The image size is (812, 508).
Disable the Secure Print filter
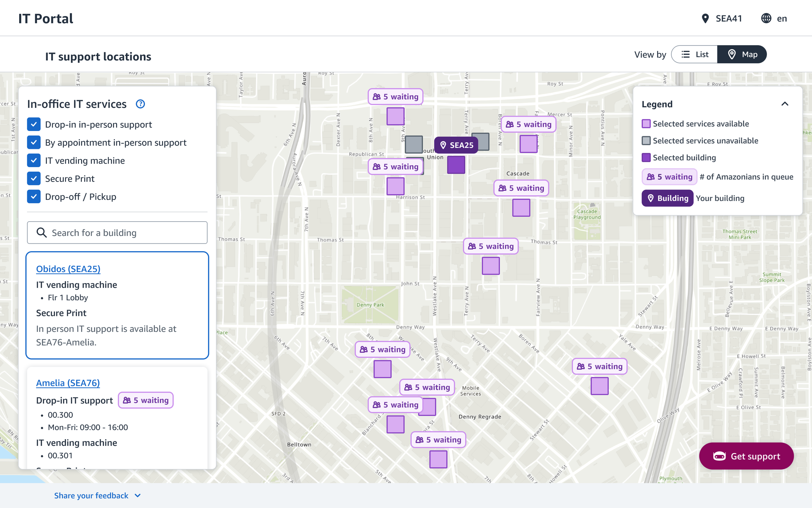[34, 179]
